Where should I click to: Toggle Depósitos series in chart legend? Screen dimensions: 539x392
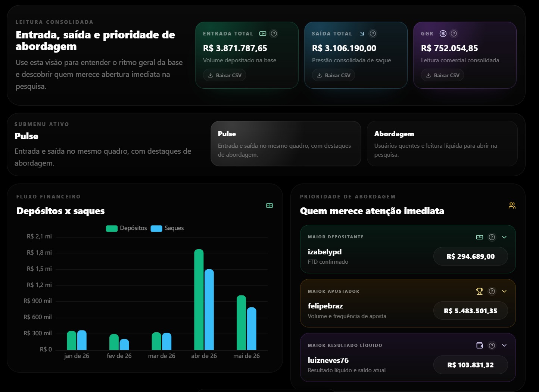tap(127, 228)
